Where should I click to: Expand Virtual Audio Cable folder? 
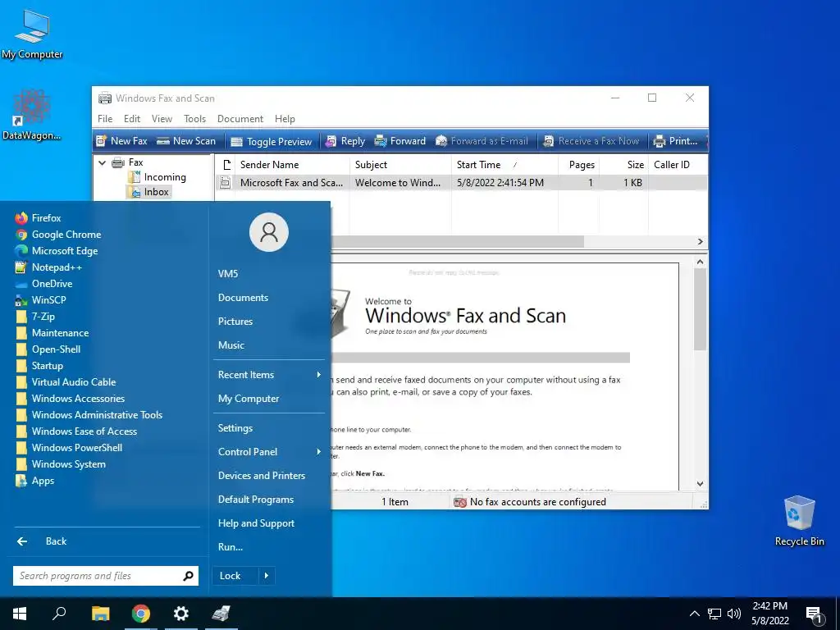tap(66, 382)
